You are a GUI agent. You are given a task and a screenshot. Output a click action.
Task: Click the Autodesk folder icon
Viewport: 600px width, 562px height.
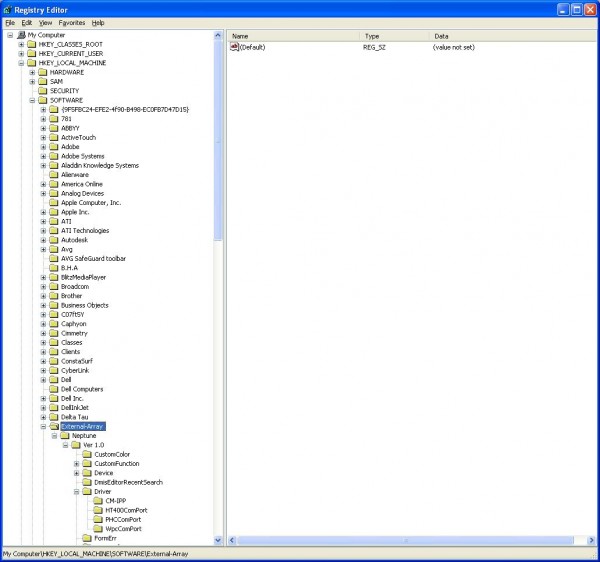click(x=54, y=240)
